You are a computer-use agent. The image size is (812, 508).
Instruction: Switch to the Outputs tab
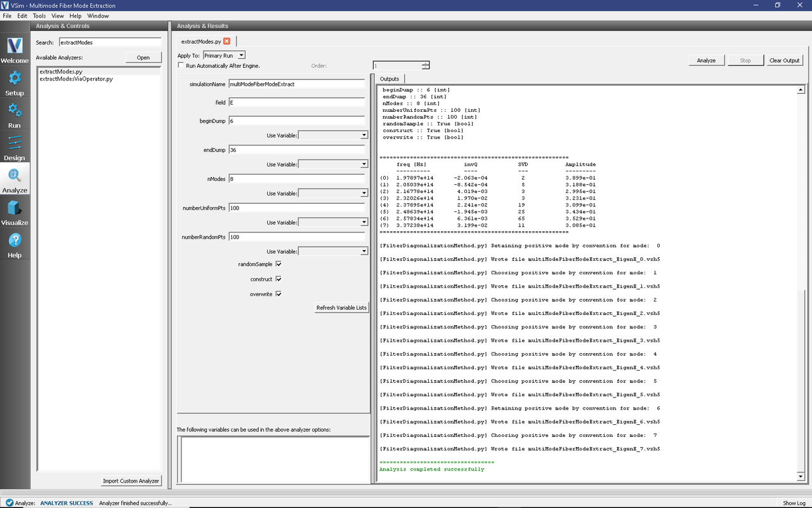tap(389, 79)
